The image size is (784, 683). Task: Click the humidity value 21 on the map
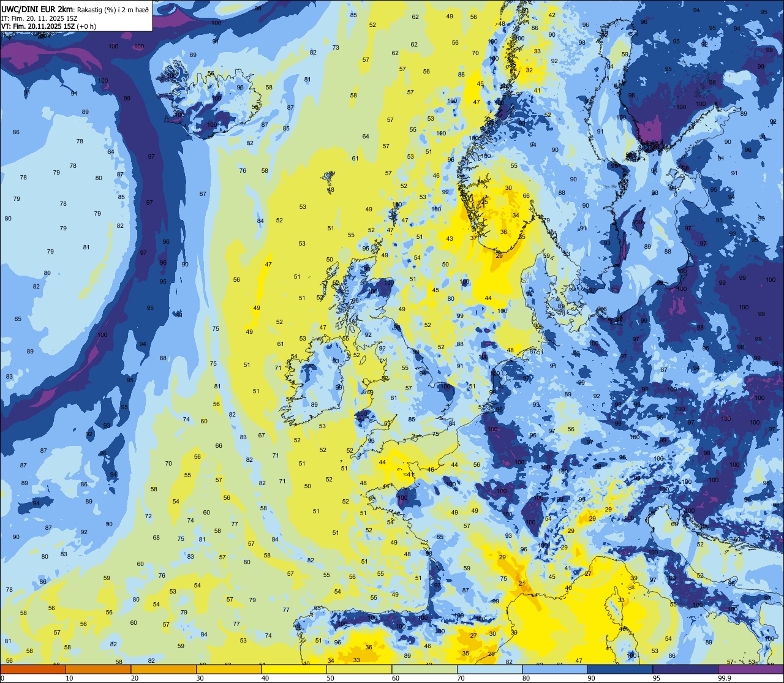[522, 584]
